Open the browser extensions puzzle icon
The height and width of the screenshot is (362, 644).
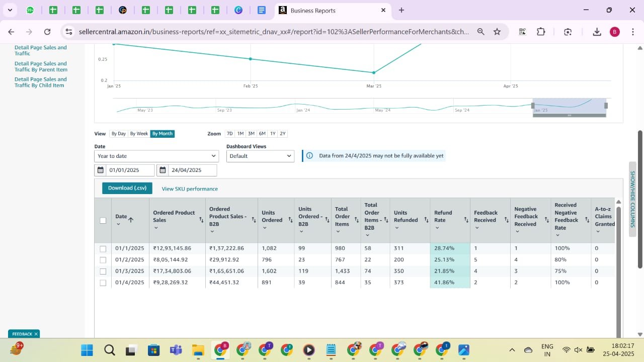pyautogui.click(x=541, y=32)
